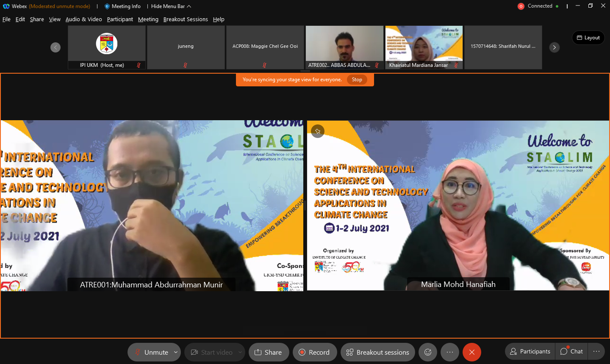Unmute the microphone

tap(152, 352)
